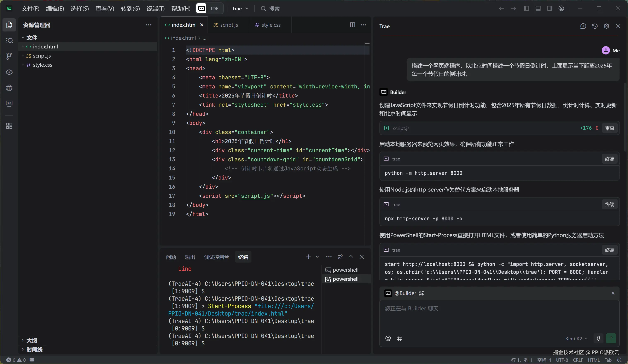Toggle the primary sidebar layout button
This screenshot has height=364, width=628.
click(x=526, y=8)
